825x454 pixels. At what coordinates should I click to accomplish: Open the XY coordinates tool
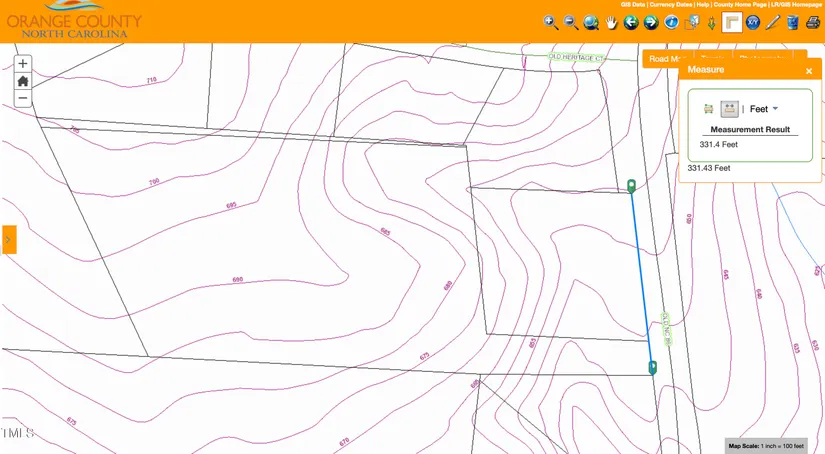[x=752, y=22]
